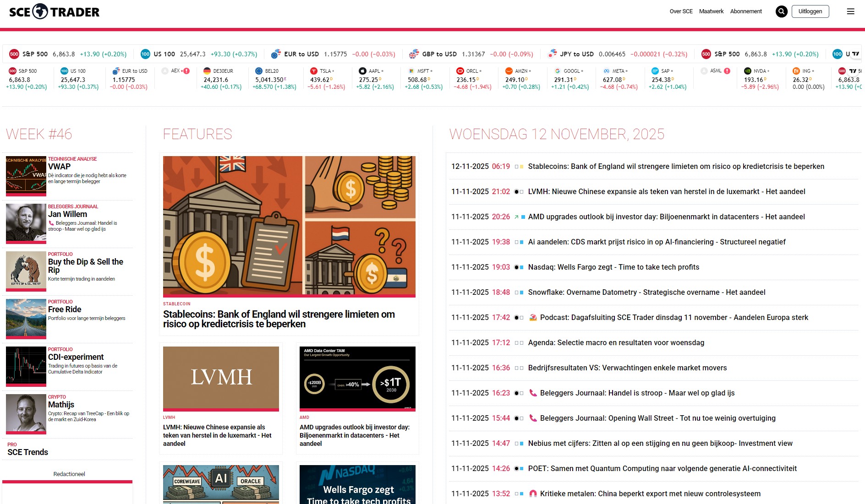Open the Abonnement menu item

tap(746, 11)
